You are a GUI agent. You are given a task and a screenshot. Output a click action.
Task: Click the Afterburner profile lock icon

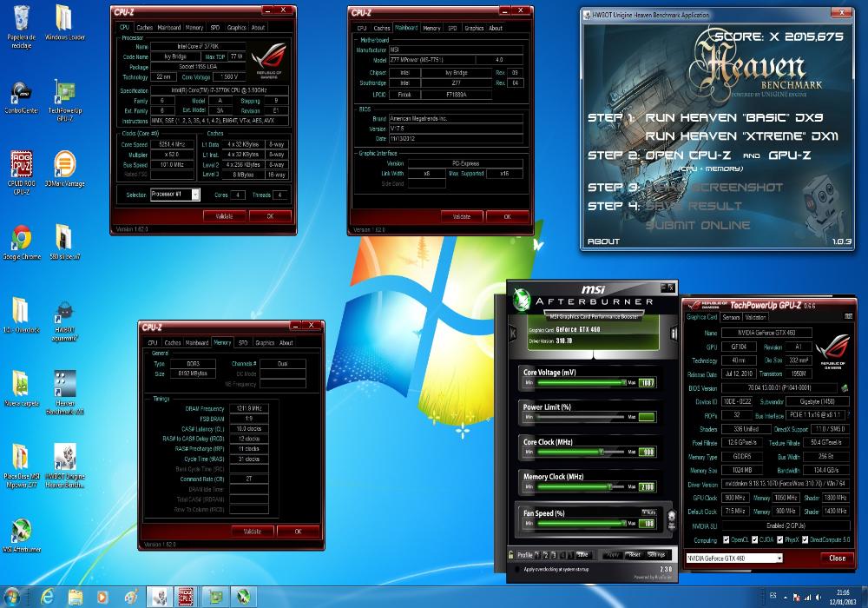pyautogui.click(x=510, y=554)
